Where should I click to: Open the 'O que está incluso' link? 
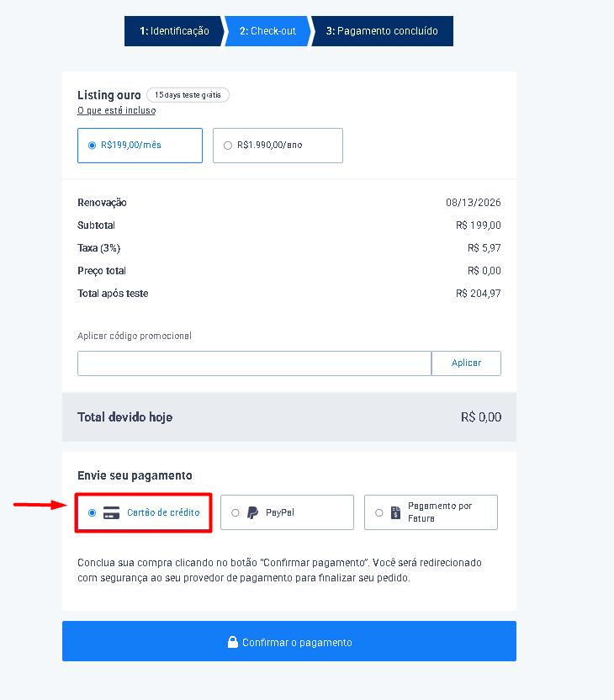(x=116, y=110)
